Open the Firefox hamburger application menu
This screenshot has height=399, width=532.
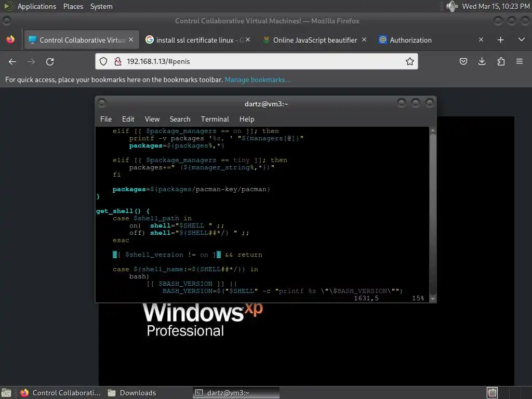[x=519, y=61]
